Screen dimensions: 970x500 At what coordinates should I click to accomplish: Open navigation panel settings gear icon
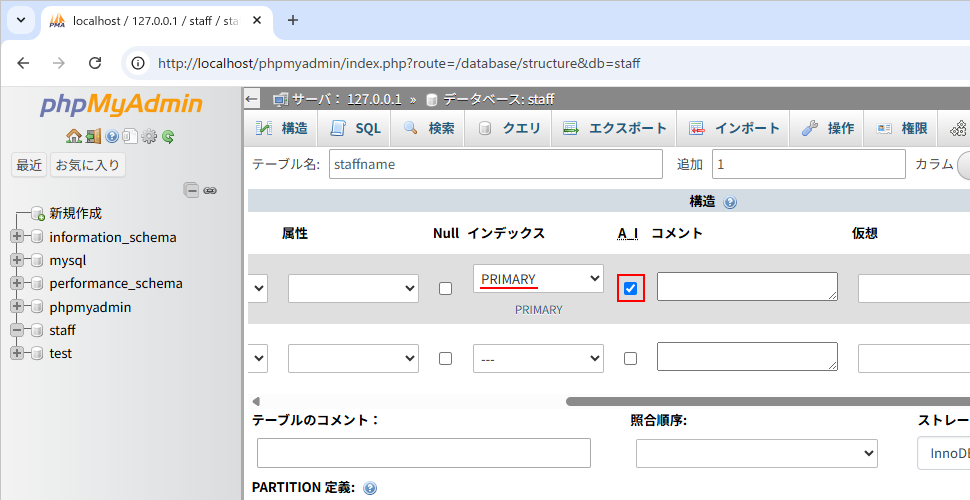(x=149, y=136)
